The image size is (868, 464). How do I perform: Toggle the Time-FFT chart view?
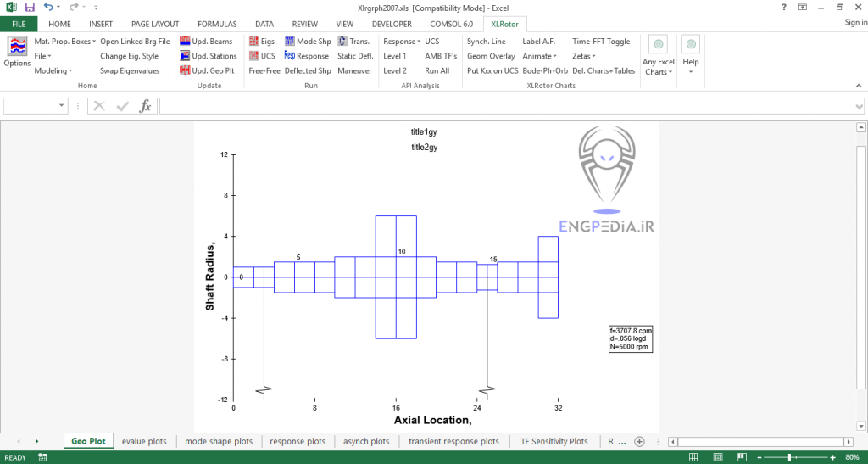coord(601,41)
